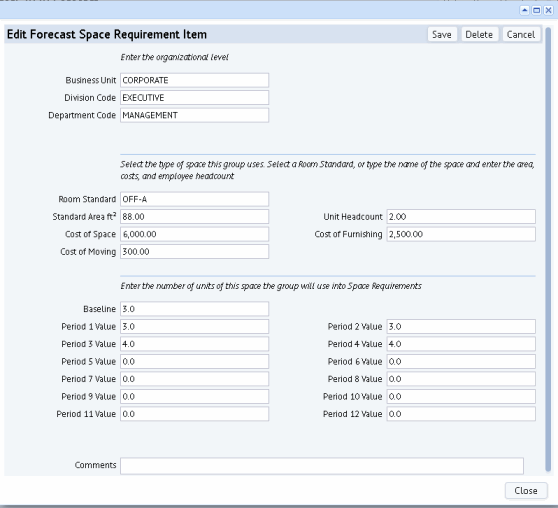Focus the Division Code field
Screen dimensions: 558x508
click(194, 98)
